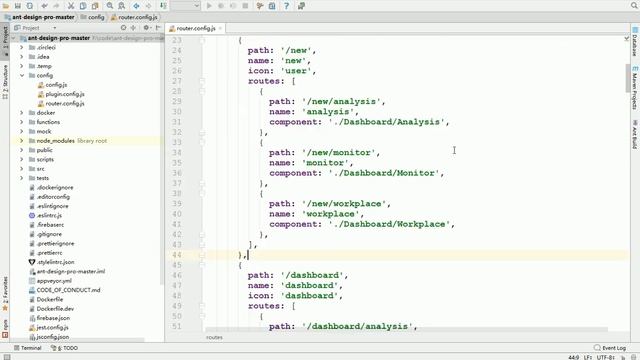The height and width of the screenshot is (360, 640).
Task: Collapse the ant-design-pro-master root node
Action: tap(13, 38)
